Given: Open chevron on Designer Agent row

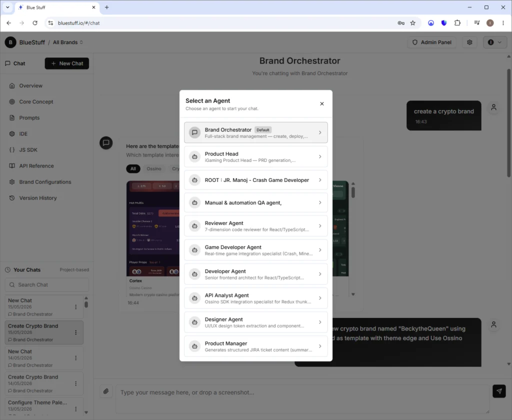Looking at the screenshot, I should point(320,322).
